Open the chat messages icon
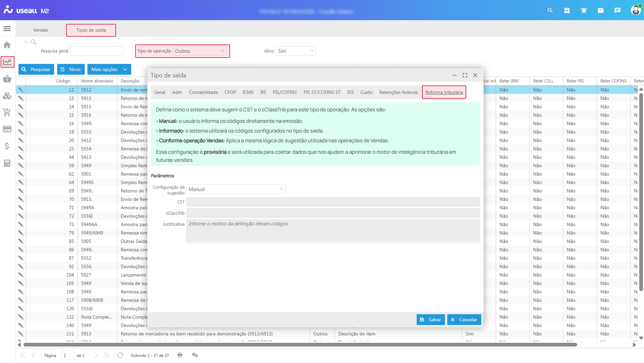The width and height of the screenshot is (644, 363). click(617, 10)
